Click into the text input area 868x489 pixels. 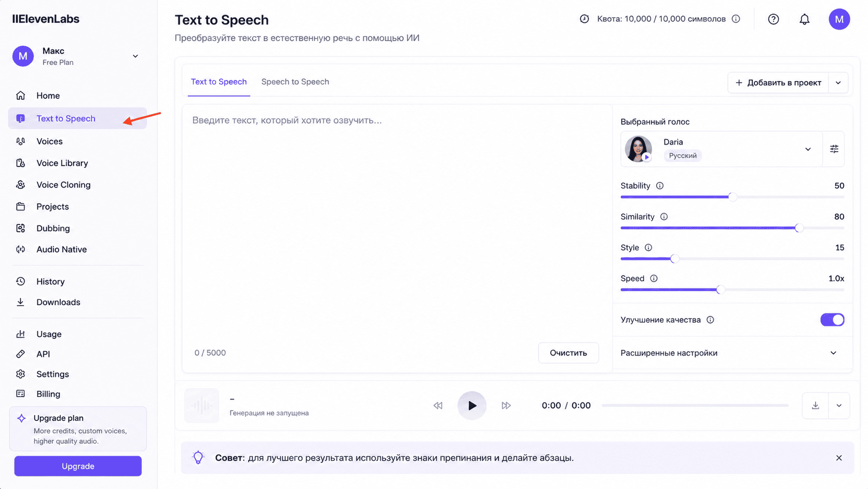click(397, 223)
